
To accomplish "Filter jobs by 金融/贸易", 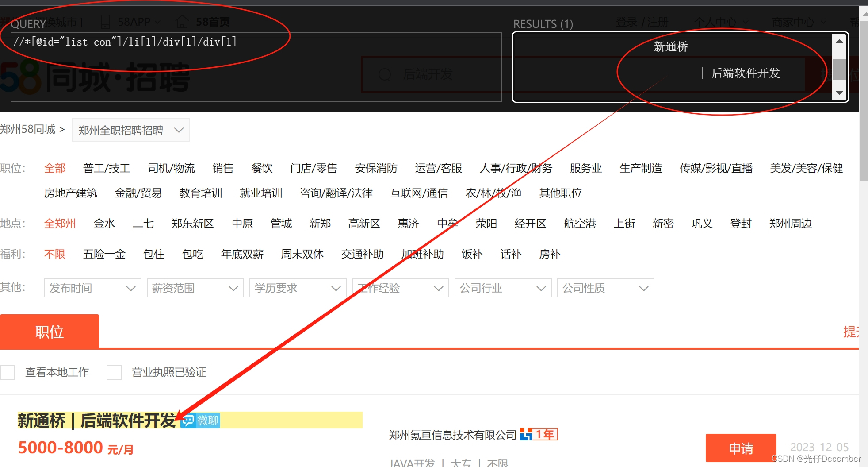I will coord(138,193).
